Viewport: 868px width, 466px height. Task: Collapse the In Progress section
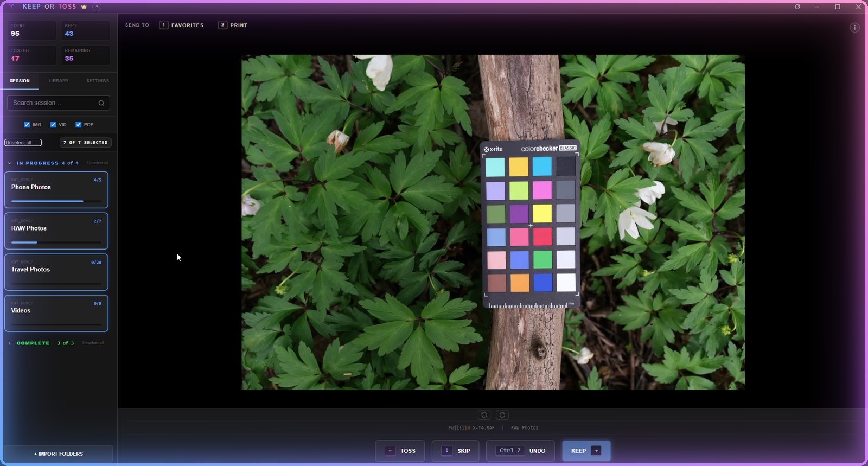pos(10,163)
